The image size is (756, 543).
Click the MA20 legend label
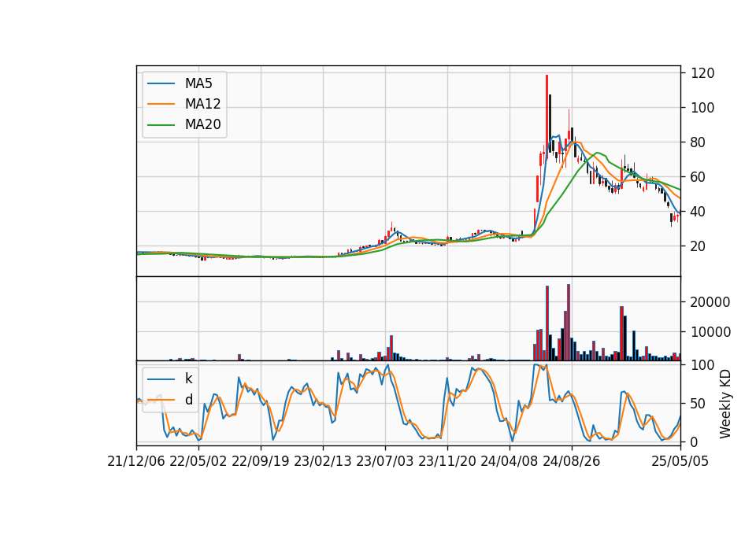202,124
